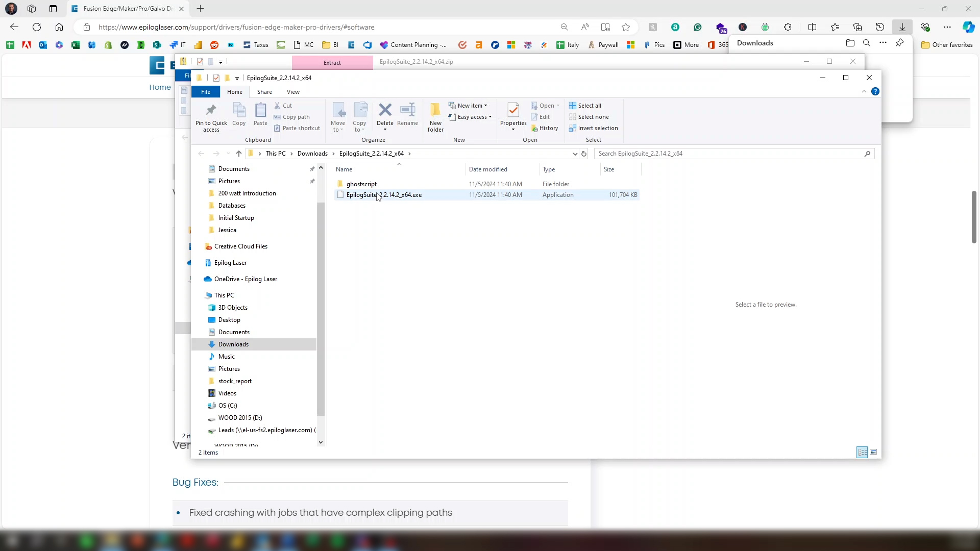Switch to large icons view toggle
The image size is (980, 551).
point(873,452)
